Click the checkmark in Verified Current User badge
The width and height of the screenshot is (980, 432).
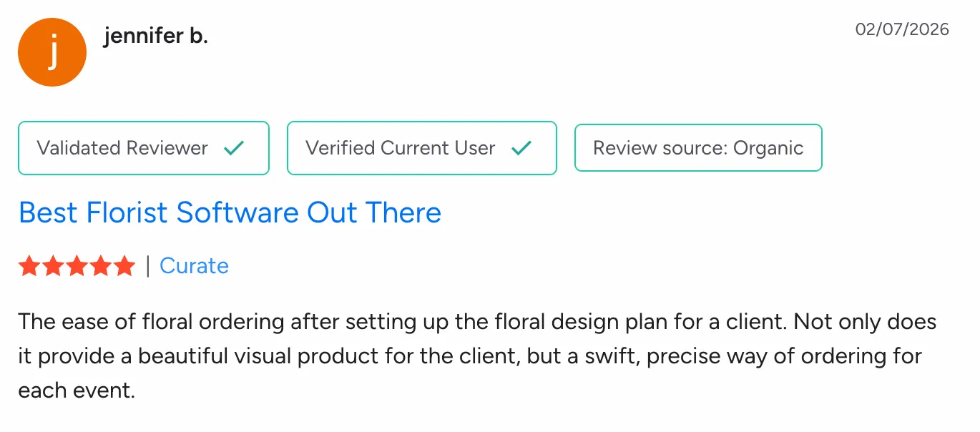[523, 148]
